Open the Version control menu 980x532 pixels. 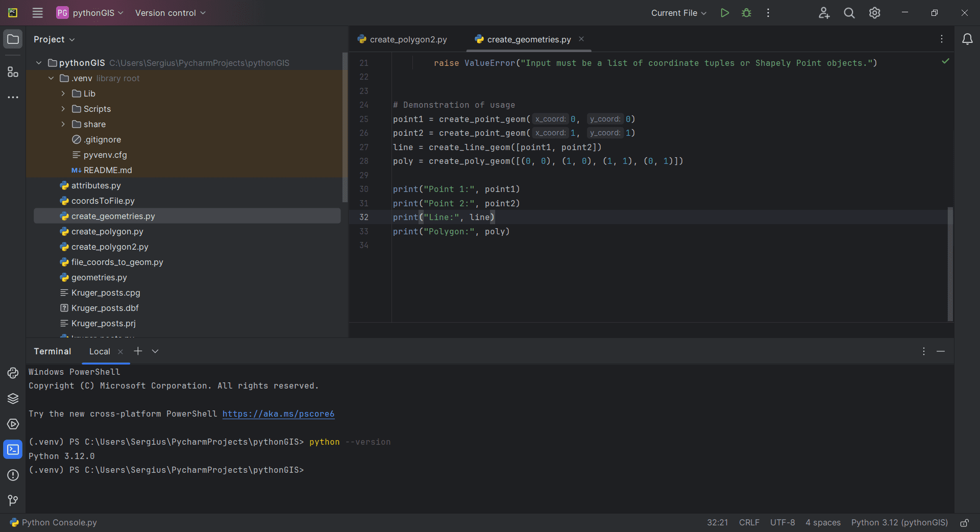170,13
